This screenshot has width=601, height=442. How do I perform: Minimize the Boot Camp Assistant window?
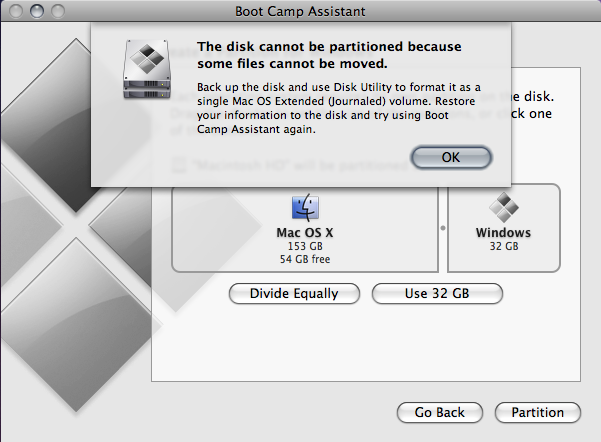click(37, 11)
